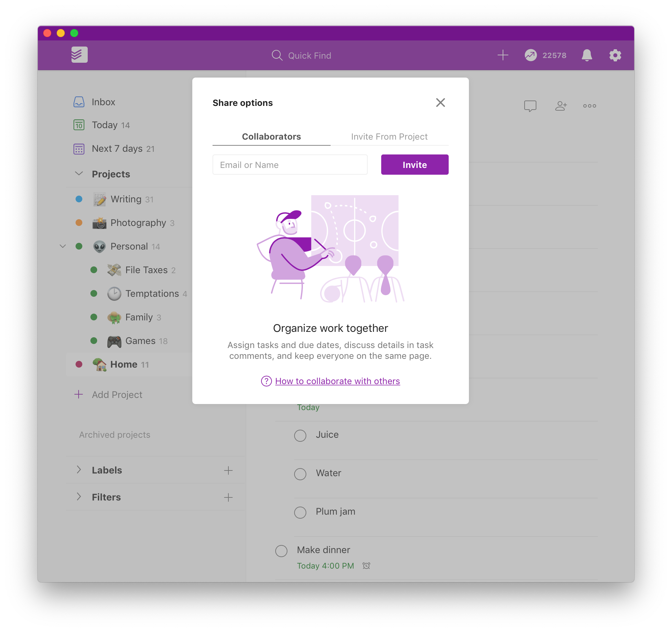
Task: Expand the Filters section
Action: coord(79,497)
